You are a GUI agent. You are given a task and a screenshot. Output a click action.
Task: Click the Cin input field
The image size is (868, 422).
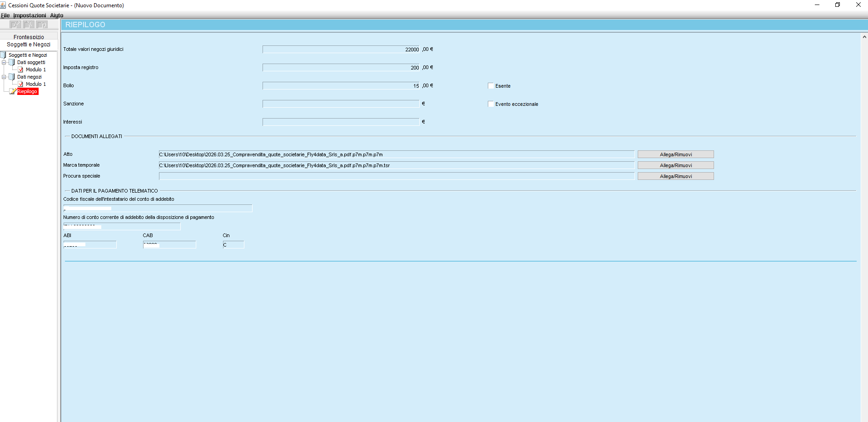233,245
